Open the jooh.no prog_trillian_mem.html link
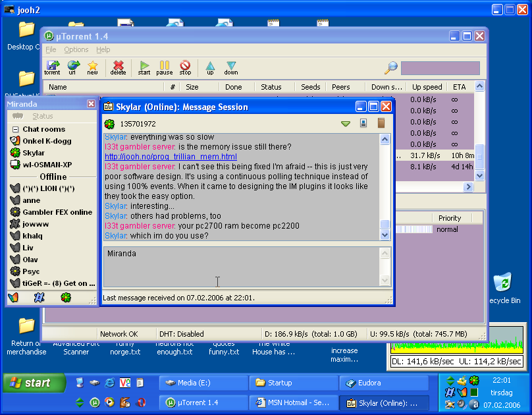 [171, 157]
